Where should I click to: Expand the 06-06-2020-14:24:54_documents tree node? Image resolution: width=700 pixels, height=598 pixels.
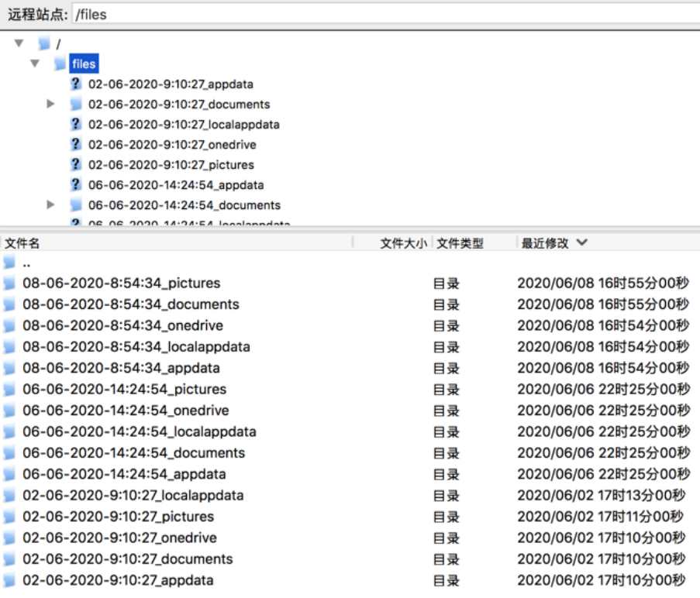click(x=51, y=204)
